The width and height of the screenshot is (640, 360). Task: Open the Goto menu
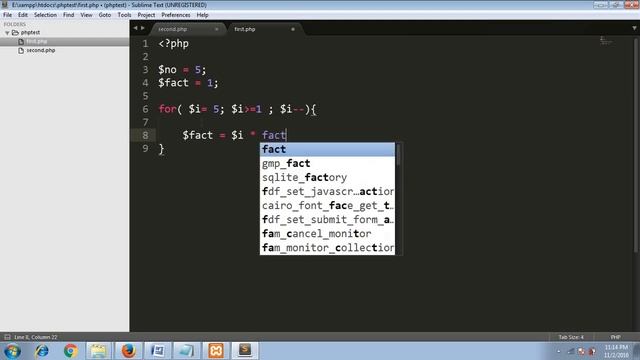(x=104, y=15)
